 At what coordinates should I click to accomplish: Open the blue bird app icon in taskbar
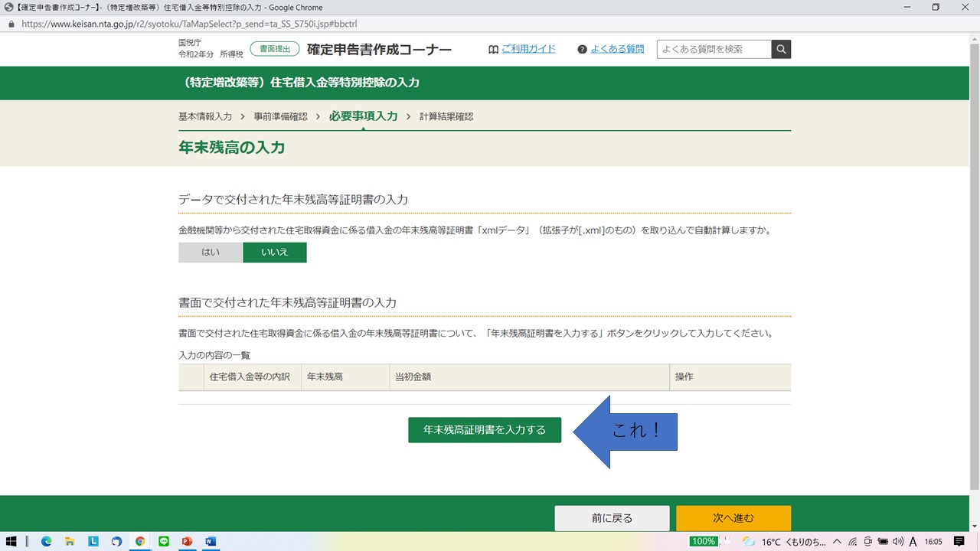tap(116, 541)
